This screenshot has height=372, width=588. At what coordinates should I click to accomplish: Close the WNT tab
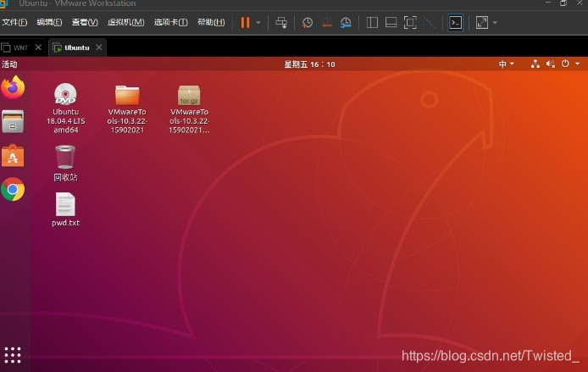38,47
